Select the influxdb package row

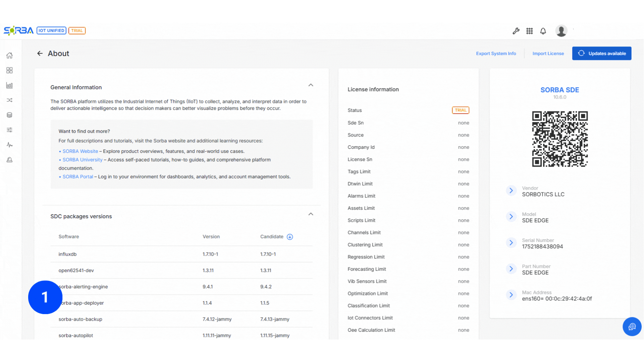pyautogui.click(x=181, y=254)
